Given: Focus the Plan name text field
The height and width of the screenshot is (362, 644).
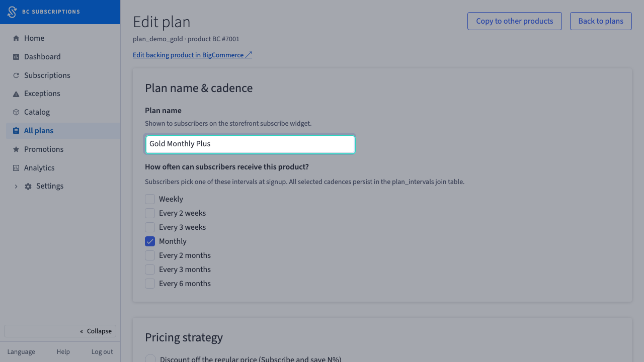Looking at the screenshot, I should pos(250,144).
